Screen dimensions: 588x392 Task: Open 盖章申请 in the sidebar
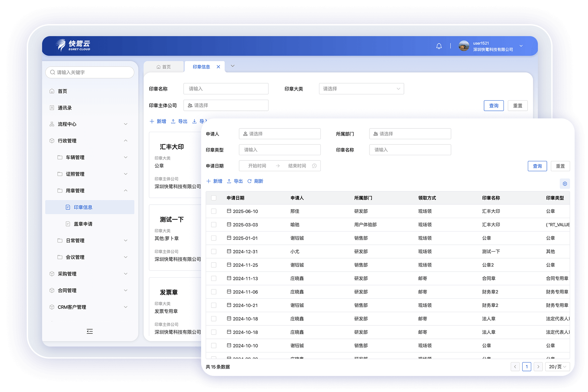83,224
